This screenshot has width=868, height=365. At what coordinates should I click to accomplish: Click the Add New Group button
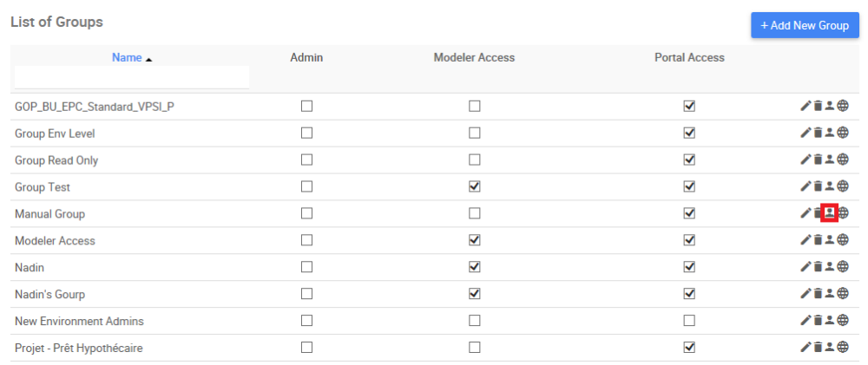[x=805, y=25]
